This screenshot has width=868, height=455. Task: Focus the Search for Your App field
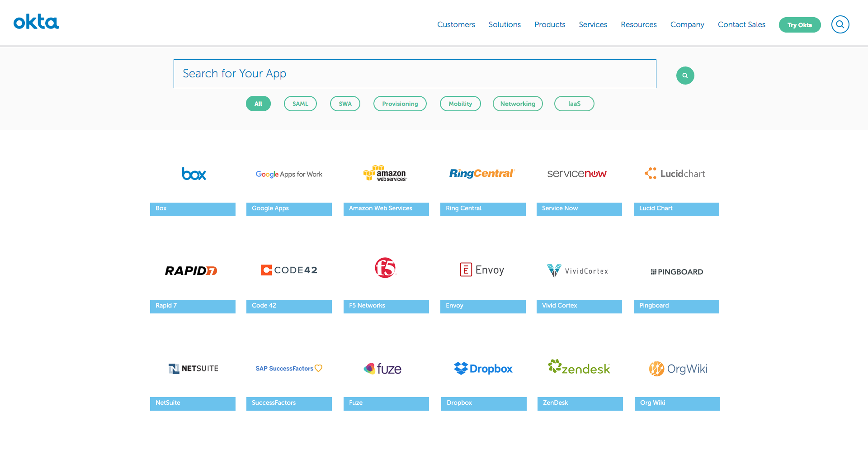(x=415, y=74)
